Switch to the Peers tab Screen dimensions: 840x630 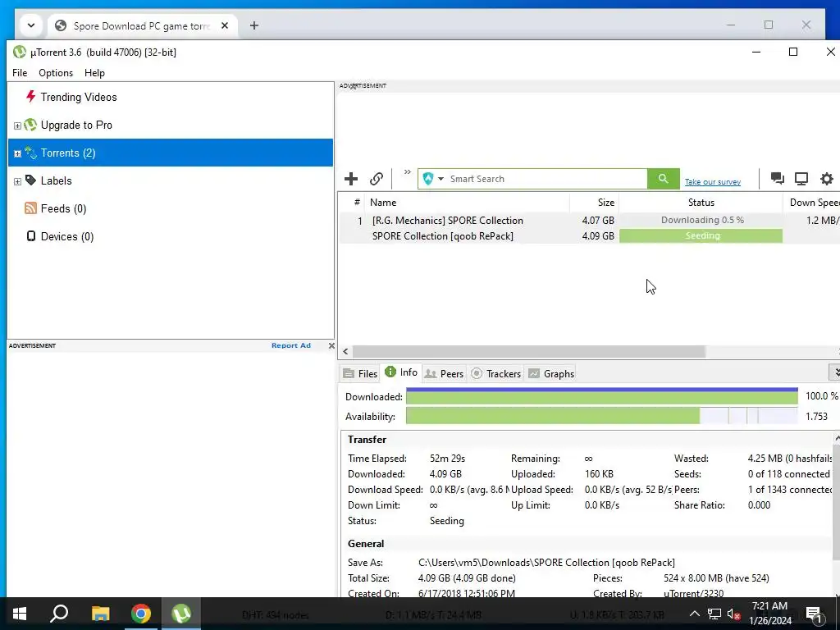pos(444,373)
